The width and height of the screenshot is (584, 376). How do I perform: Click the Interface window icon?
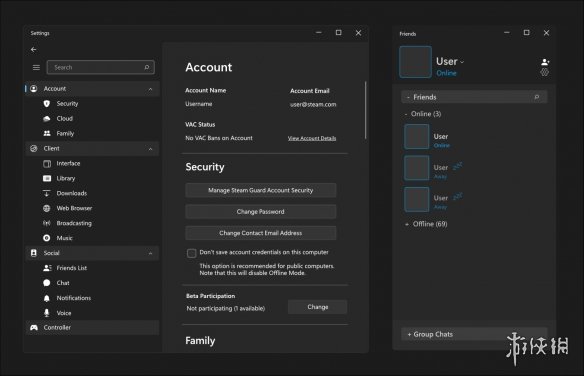[x=47, y=163]
